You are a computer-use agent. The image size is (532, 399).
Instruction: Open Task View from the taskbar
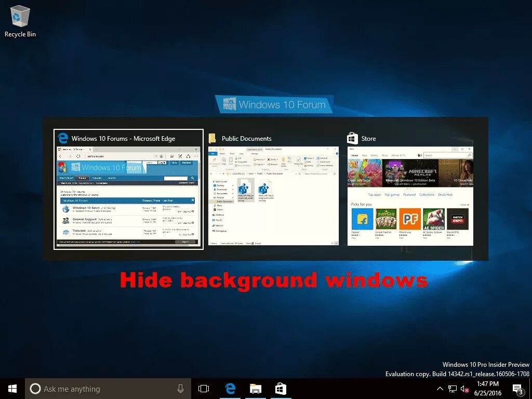point(204,389)
